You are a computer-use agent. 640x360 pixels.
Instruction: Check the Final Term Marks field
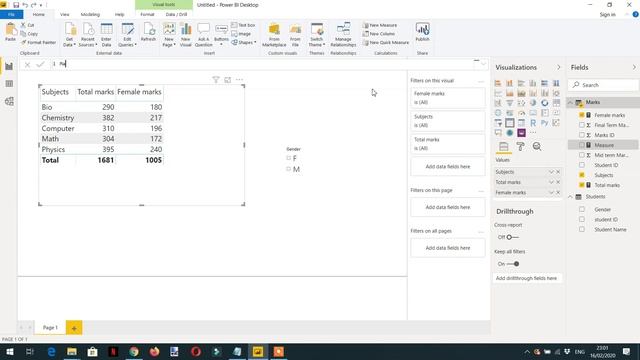coord(582,125)
